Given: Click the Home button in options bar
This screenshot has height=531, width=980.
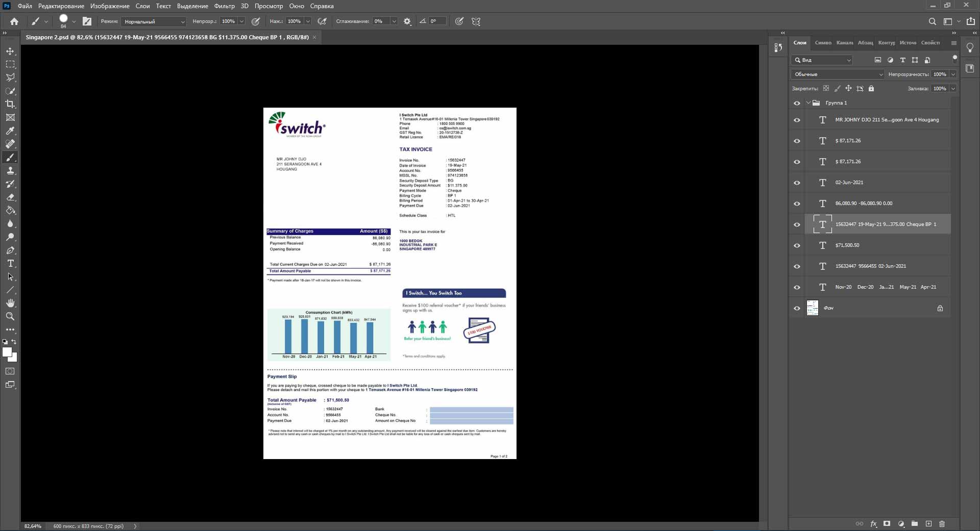Looking at the screenshot, I should point(14,21).
